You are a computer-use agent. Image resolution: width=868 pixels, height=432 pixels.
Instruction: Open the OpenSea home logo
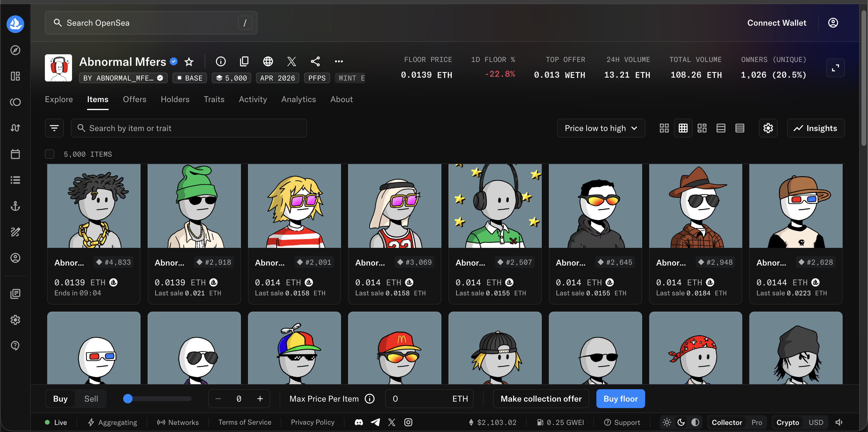click(15, 24)
